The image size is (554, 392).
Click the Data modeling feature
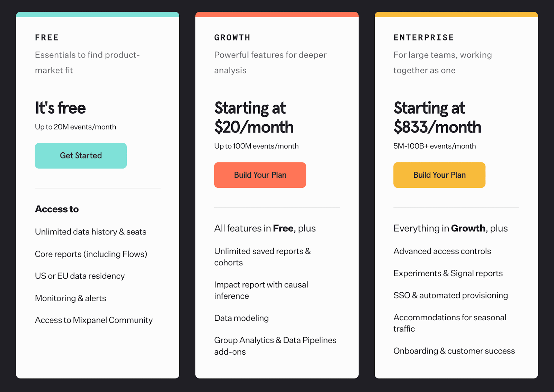[x=241, y=318]
